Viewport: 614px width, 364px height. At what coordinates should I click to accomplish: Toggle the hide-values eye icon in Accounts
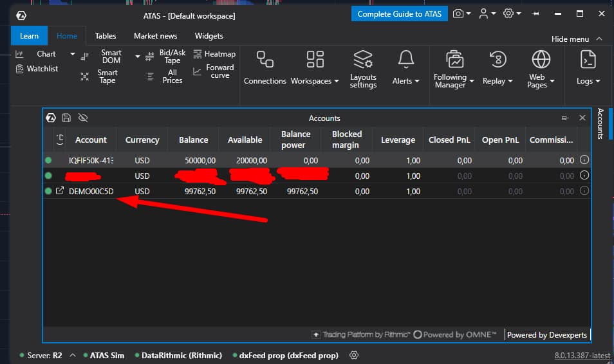coord(82,118)
